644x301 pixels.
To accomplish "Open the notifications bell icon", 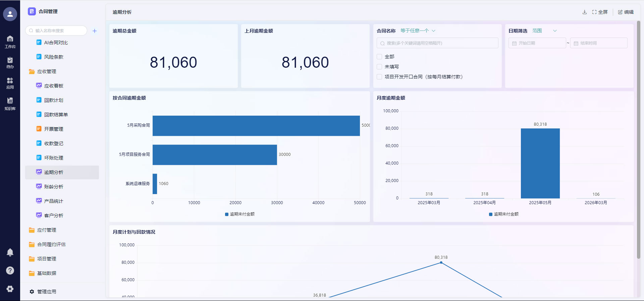I will point(10,252).
